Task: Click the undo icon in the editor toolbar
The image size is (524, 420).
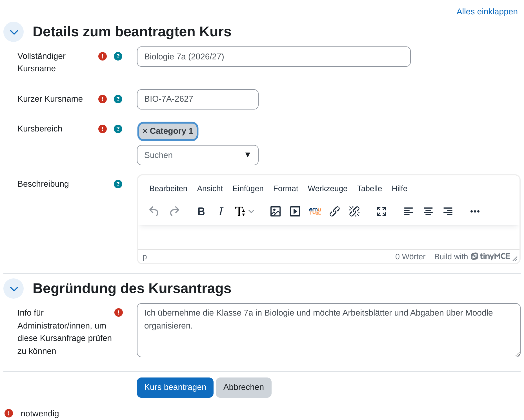Action: [x=154, y=211]
